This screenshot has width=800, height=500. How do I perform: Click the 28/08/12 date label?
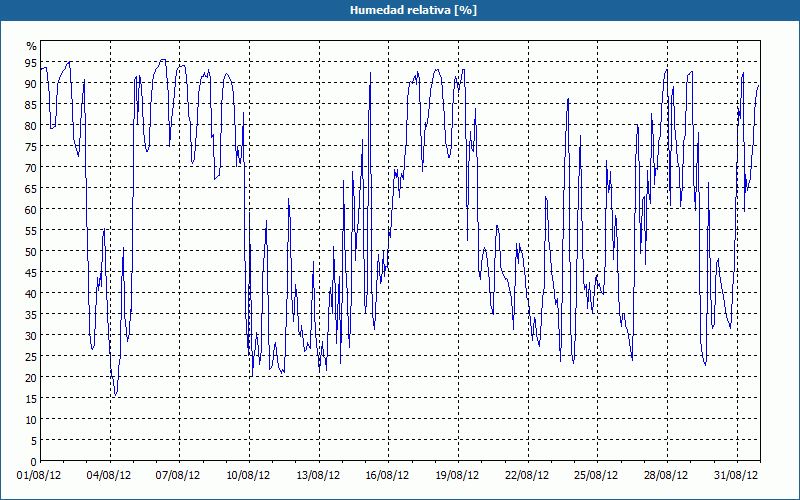pos(667,475)
